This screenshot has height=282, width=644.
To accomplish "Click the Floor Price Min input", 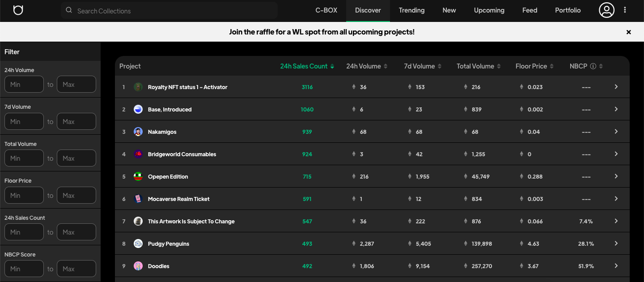I will tap(24, 195).
